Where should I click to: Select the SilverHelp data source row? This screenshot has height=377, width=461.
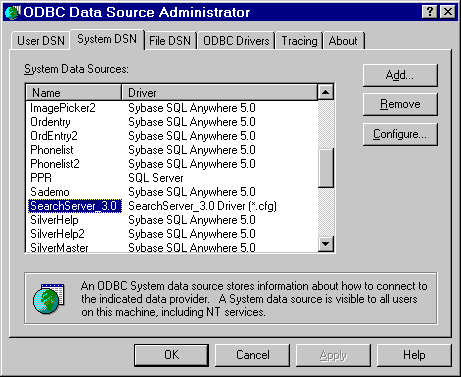click(x=54, y=220)
